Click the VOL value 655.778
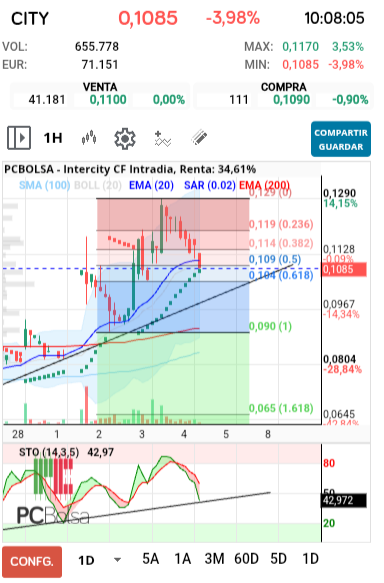 97,47
